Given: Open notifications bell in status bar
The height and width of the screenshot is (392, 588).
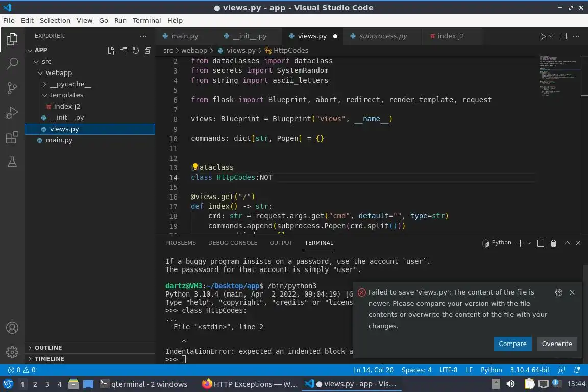Looking at the screenshot, I should (577, 370).
